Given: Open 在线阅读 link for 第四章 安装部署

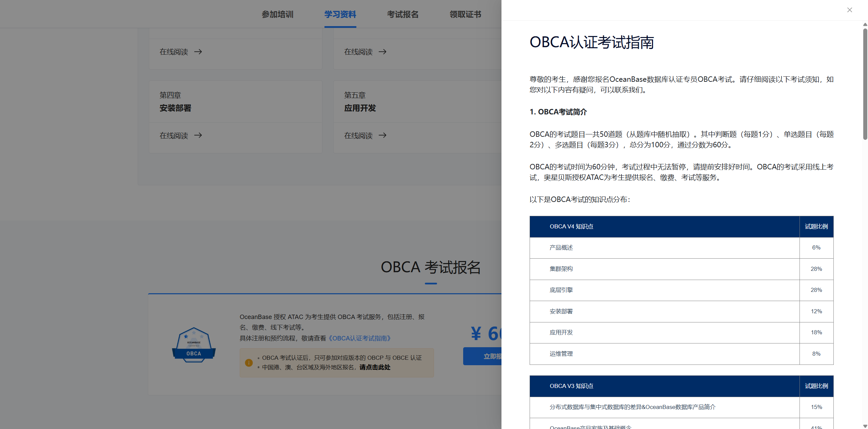Looking at the screenshot, I should click(174, 135).
